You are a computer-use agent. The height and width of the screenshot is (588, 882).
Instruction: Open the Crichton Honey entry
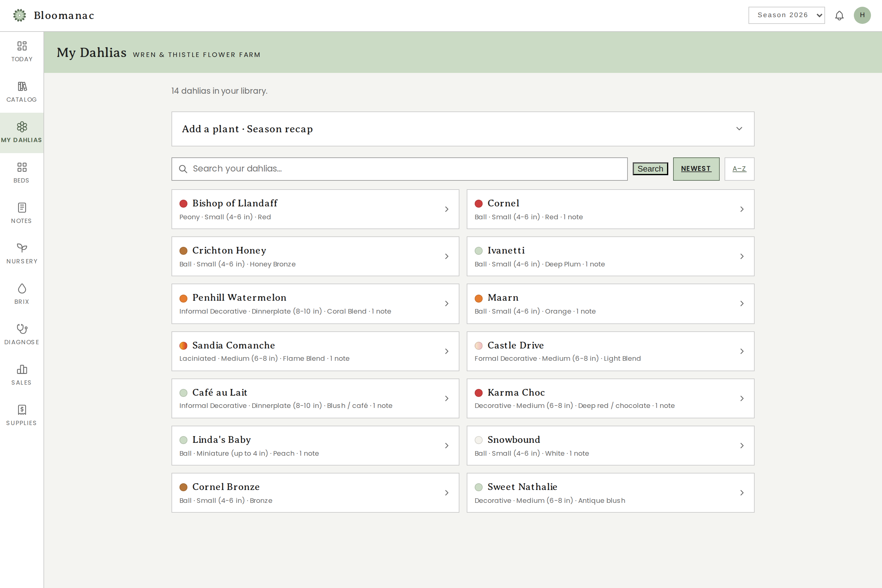[x=315, y=257]
